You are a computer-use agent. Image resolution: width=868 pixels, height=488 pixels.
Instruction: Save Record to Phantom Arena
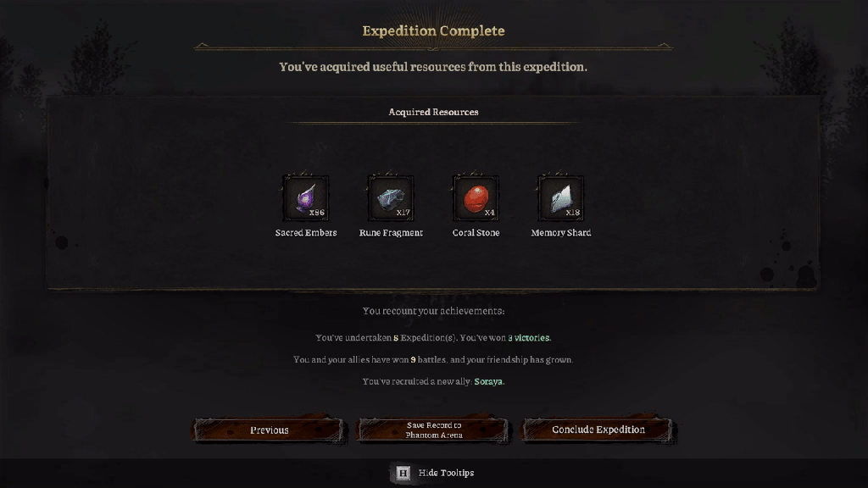point(433,430)
